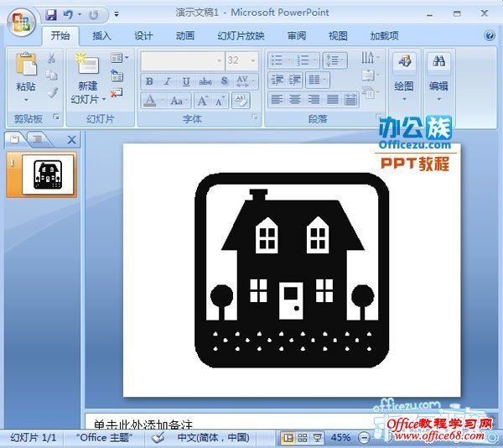Image resolution: width=503 pixels, height=448 pixels.
Task: Reset the slide formatting icon
Action: click(117, 76)
